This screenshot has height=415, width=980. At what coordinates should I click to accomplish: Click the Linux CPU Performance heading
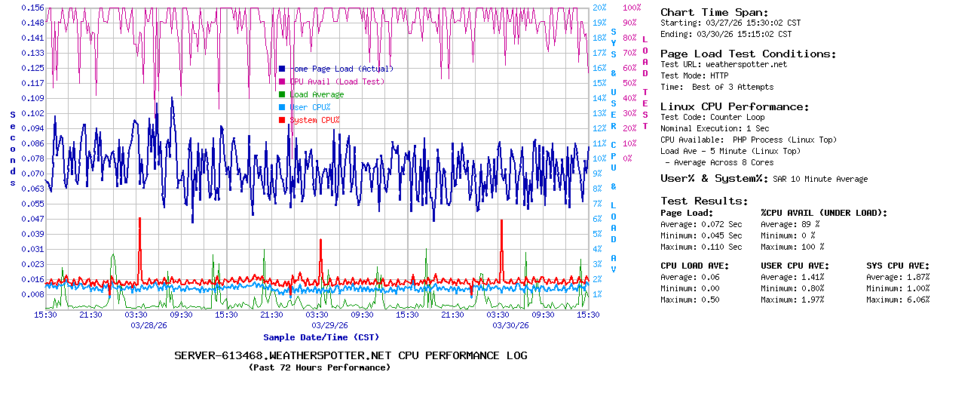click(734, 106)
